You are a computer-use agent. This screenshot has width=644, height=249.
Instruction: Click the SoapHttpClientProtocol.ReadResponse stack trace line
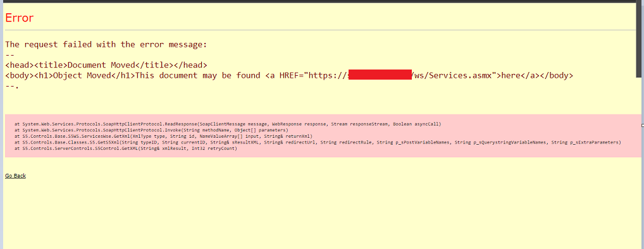click(228, 123)
